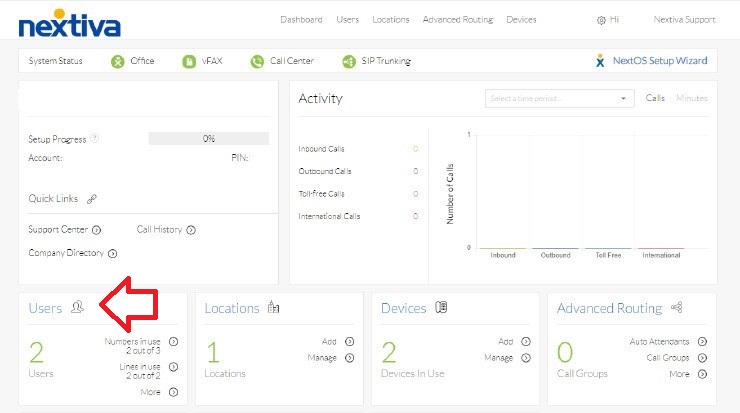Screen dimensions: 740x413
Task: Open the time period dropdown
Action: [x=559, y=98]
